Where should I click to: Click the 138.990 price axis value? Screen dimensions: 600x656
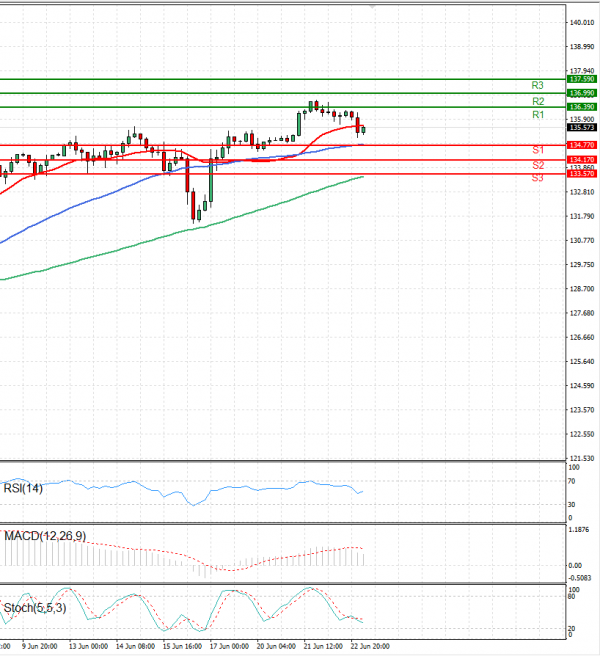coord(582,47)
